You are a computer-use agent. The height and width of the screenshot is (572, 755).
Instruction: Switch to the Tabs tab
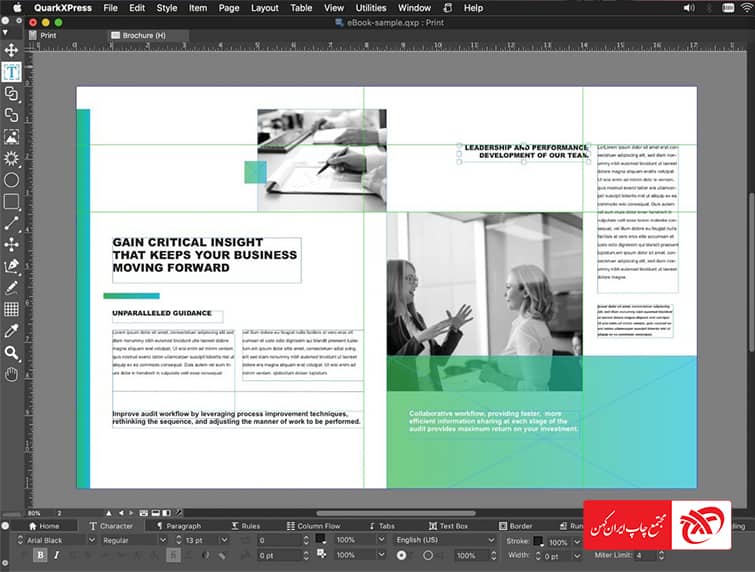(382, 526)
